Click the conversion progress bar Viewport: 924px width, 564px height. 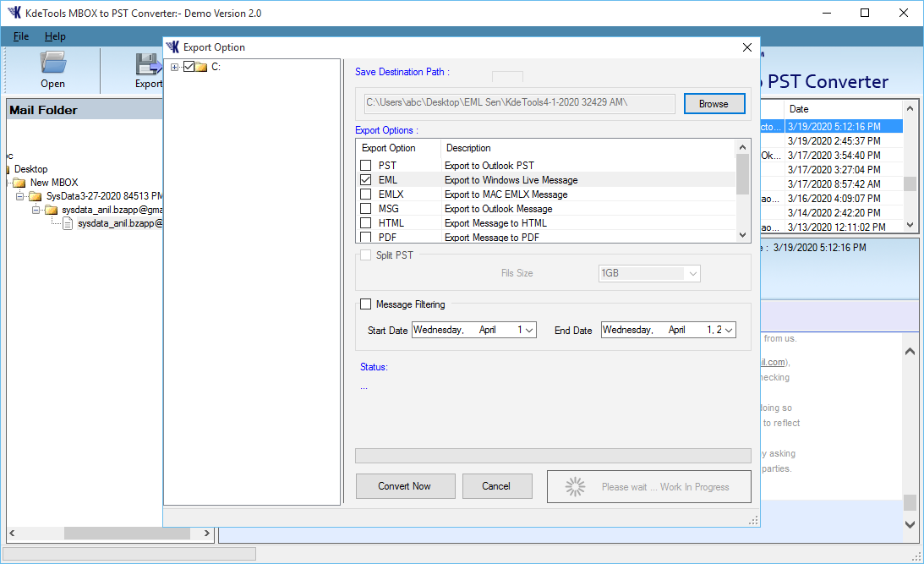pyautogui.click(x=553, y=456)
